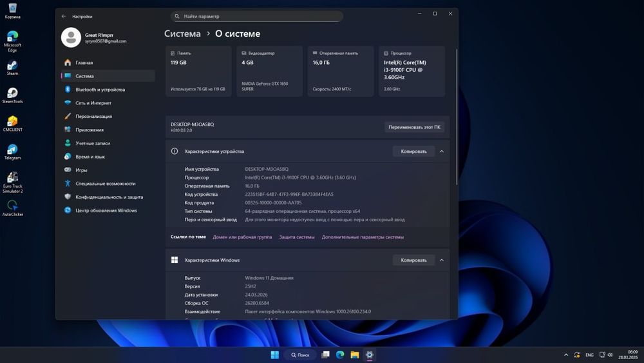The image size is (644, 363).
Task: Open Bluetooth и устройства settings
Action: pos(108,90)
